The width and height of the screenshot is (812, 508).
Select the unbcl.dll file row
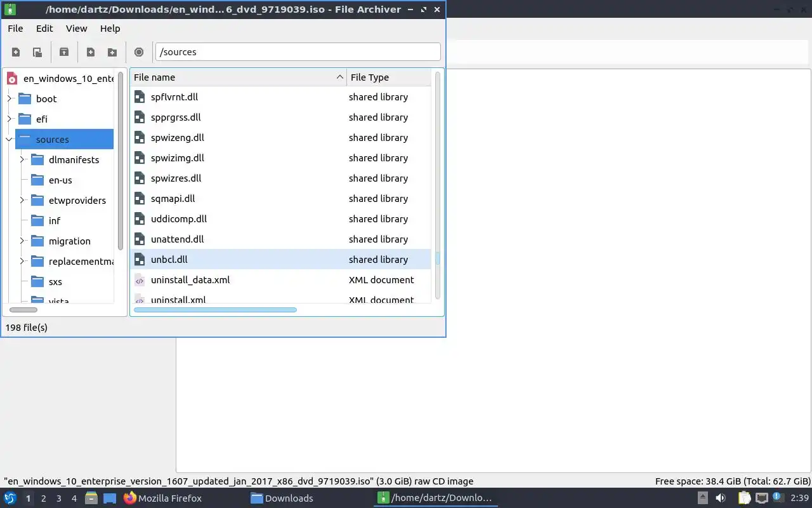(x=280, y=260)
